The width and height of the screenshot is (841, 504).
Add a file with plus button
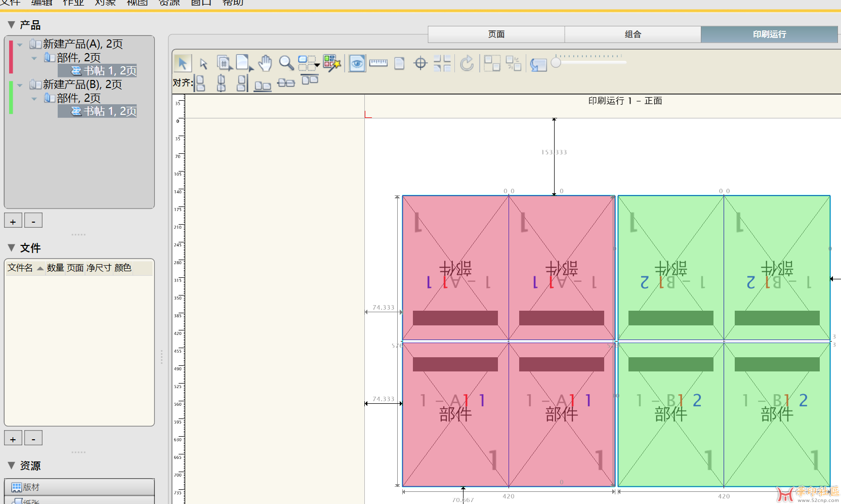(x=13, y=438)
